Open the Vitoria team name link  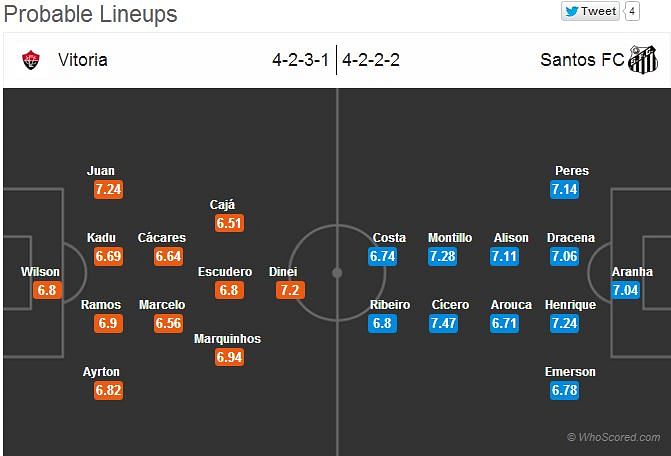[83, 60]
